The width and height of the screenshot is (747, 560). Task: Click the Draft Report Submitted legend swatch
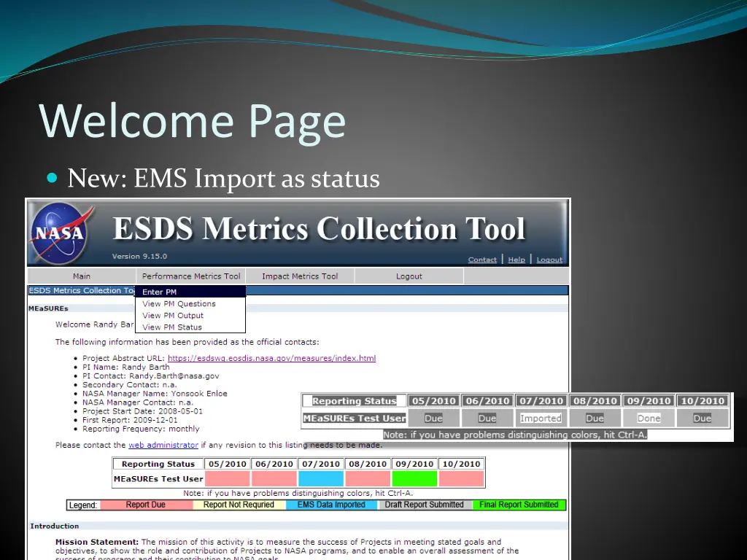coord(424,505)
